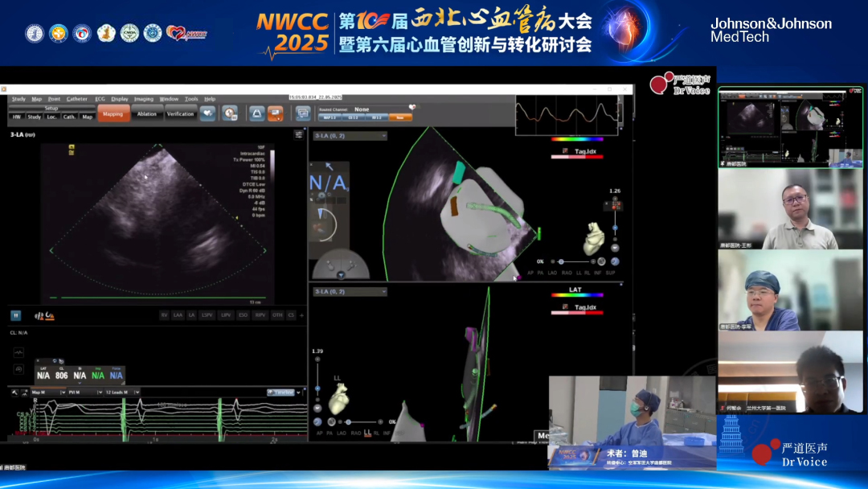Click the sphere icon beside the upper transparency slider

point(602,261)
